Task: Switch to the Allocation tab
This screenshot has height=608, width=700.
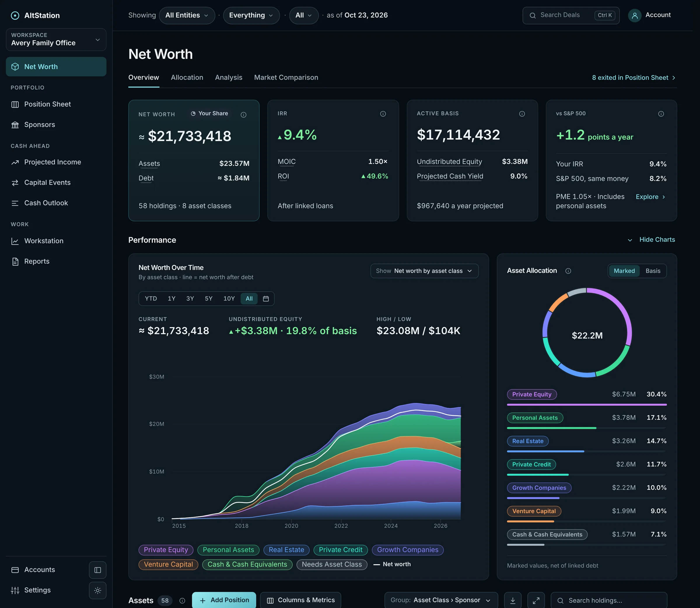Action: coord(187,77)
